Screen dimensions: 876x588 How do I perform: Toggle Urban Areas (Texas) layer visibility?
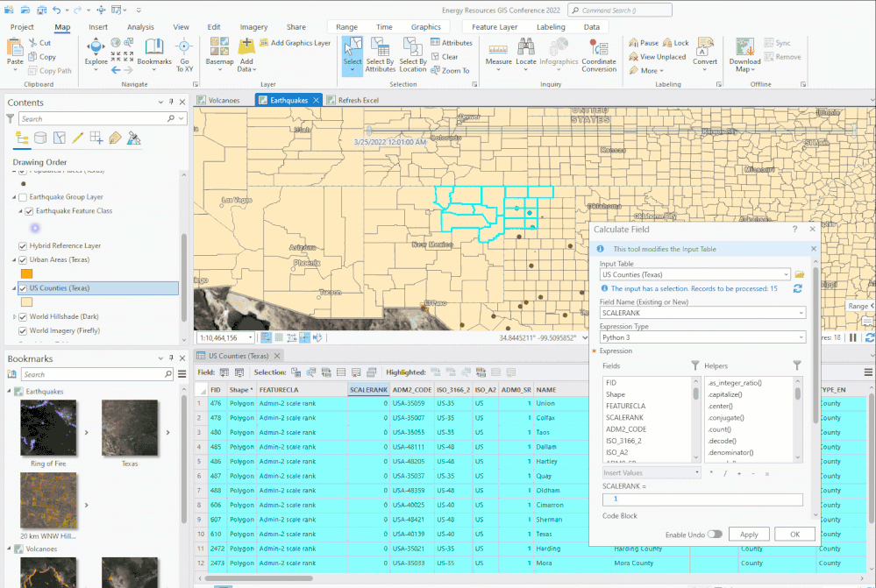(x=23, y=260)
